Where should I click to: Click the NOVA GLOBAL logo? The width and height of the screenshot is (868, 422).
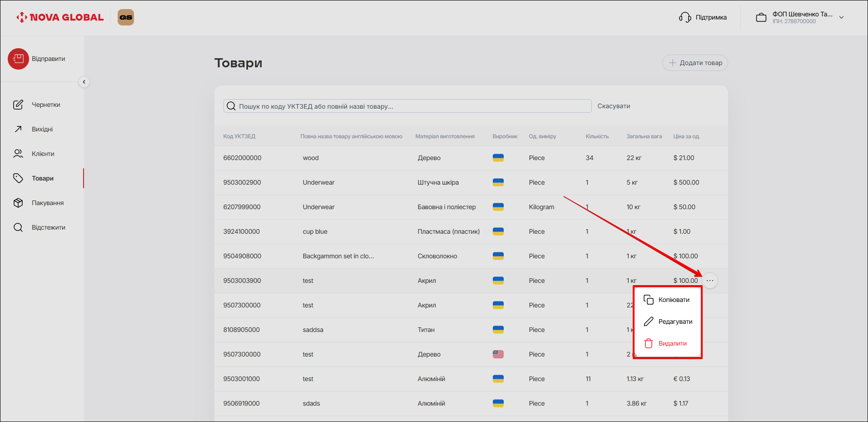[x=60, y=17]
